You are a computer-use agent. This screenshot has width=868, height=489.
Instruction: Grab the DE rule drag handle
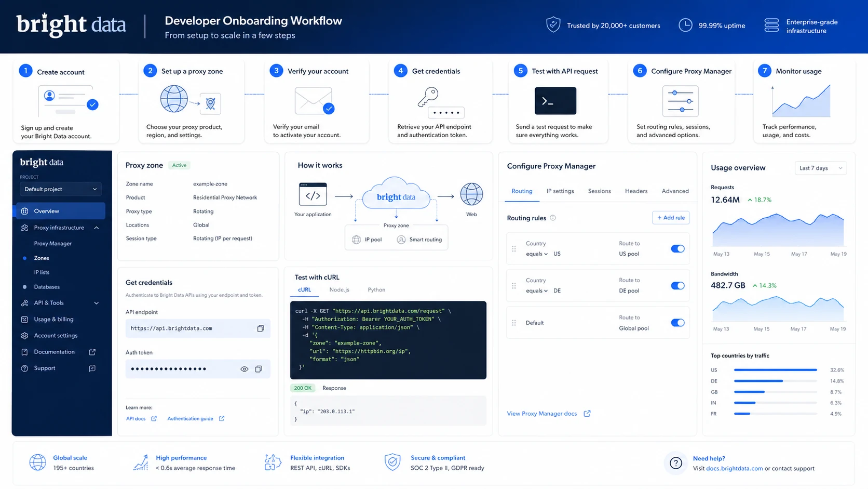click(514, 286)
